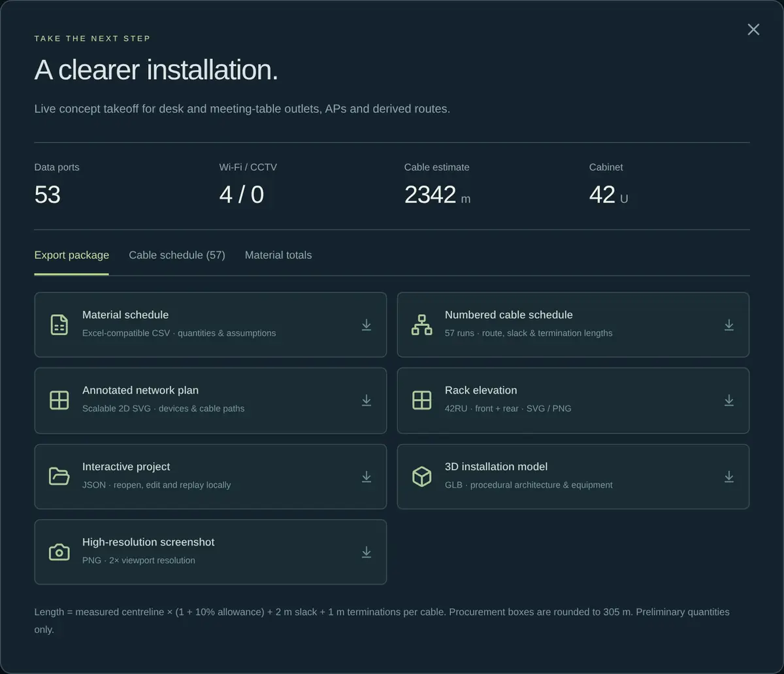Click the 'Wi-Fi / CCTV' label
This screenshot has height=674, width=784.
coord(248,167)
